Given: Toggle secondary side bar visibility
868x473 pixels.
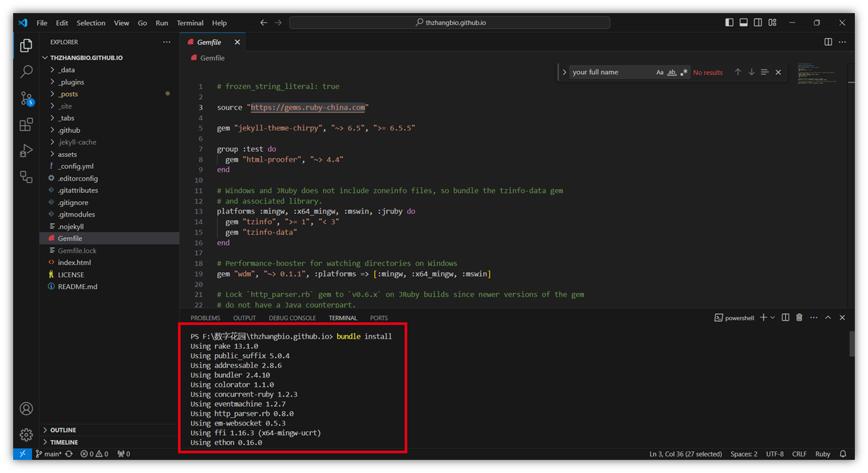Looking at the screenshot, I should (x=758, y=22).
